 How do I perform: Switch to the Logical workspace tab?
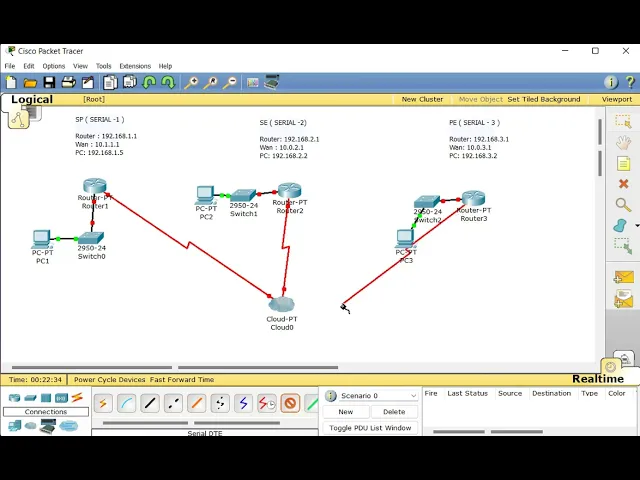click(x=32, y=99)
